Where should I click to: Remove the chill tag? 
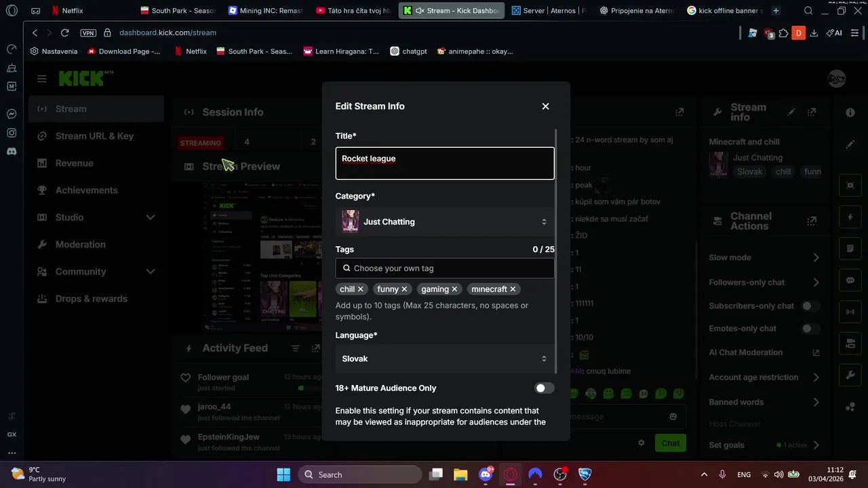click(360, 289)
